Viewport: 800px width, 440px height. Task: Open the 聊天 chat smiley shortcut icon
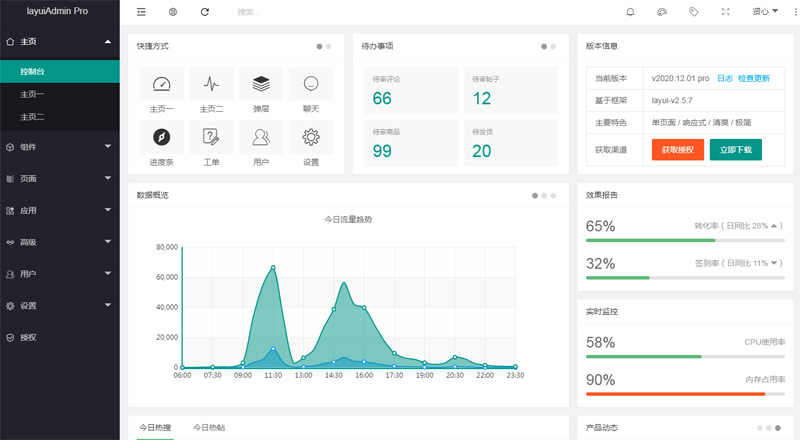[x=311, y=84]
